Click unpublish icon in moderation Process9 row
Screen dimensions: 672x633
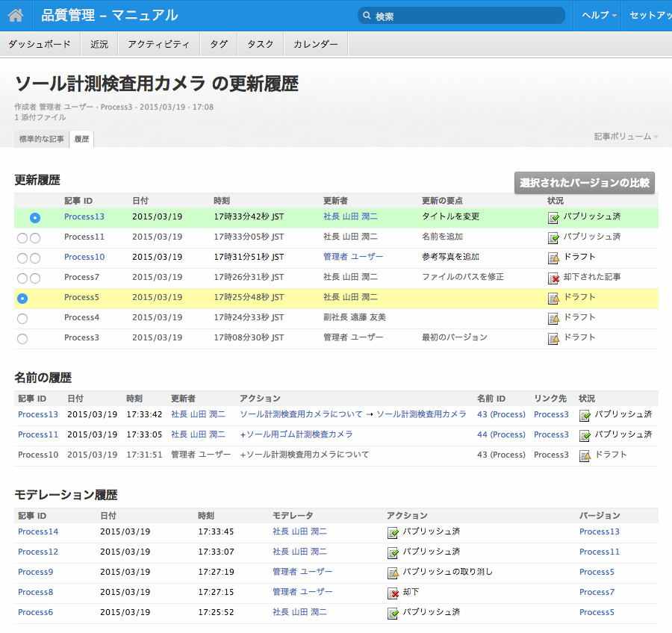(393, 573)
